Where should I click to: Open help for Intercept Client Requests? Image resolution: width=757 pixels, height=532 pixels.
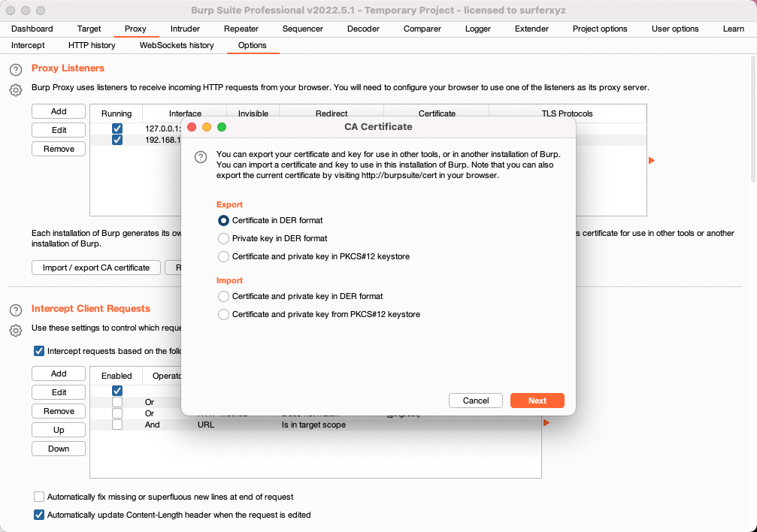pyautogui.click(x=16, y=310)
